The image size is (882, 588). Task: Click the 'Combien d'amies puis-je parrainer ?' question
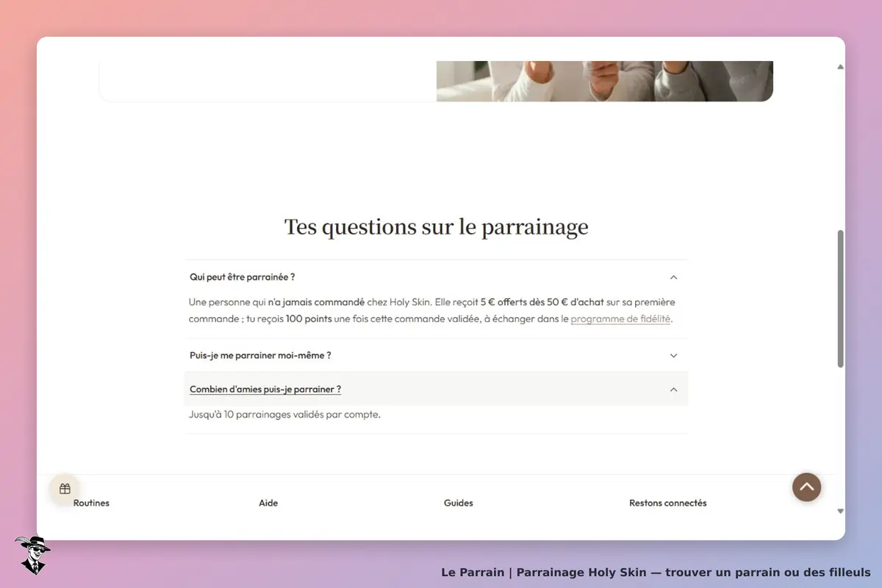tap(265, 390)
